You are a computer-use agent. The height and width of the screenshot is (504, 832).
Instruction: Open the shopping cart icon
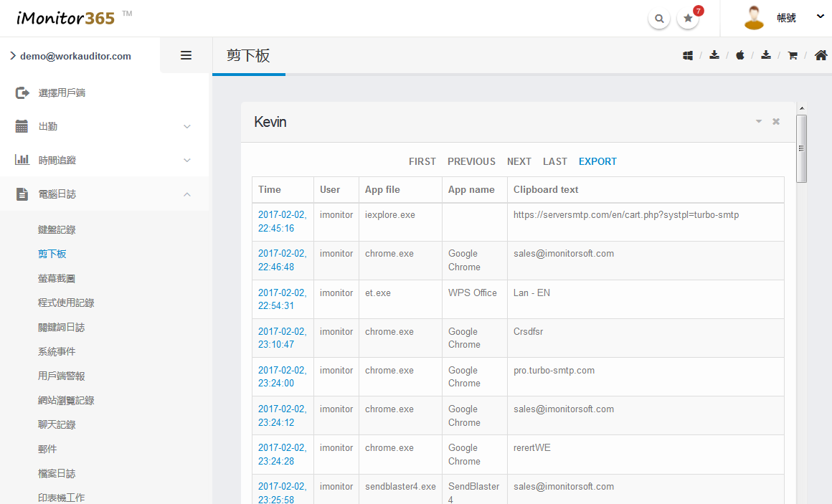(793, 55)
